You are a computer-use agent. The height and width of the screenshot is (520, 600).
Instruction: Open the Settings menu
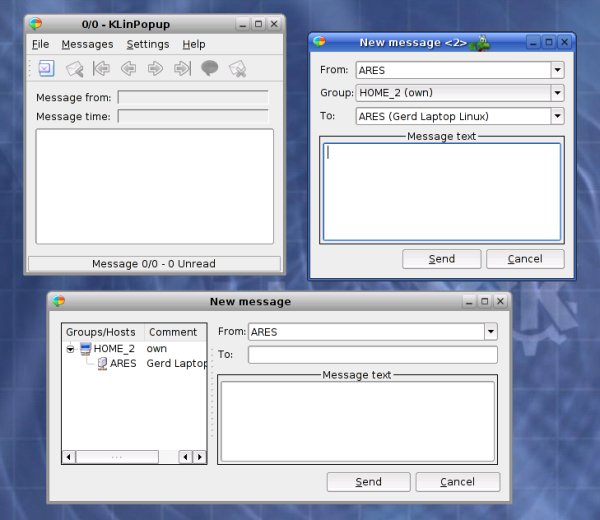[148, 44]
